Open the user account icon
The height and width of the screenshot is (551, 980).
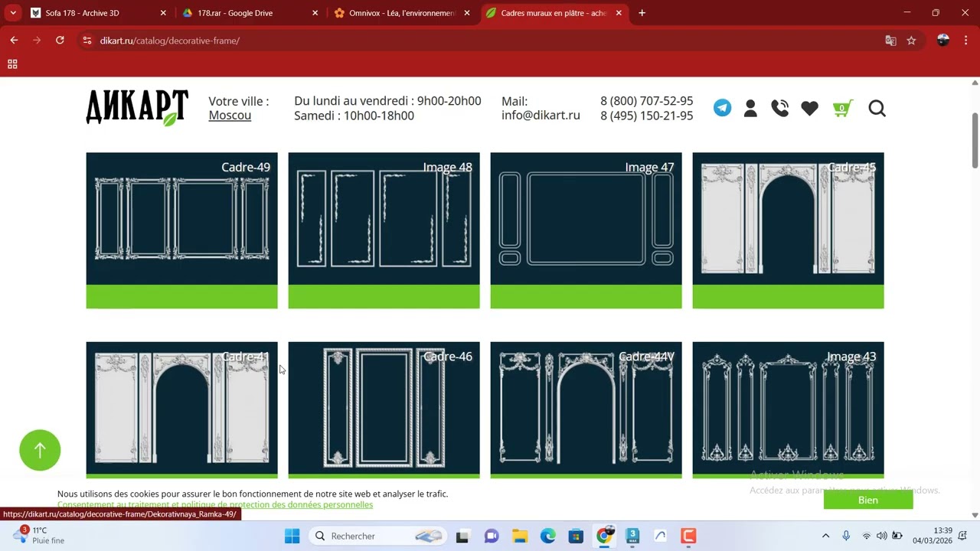coord(750,108)
